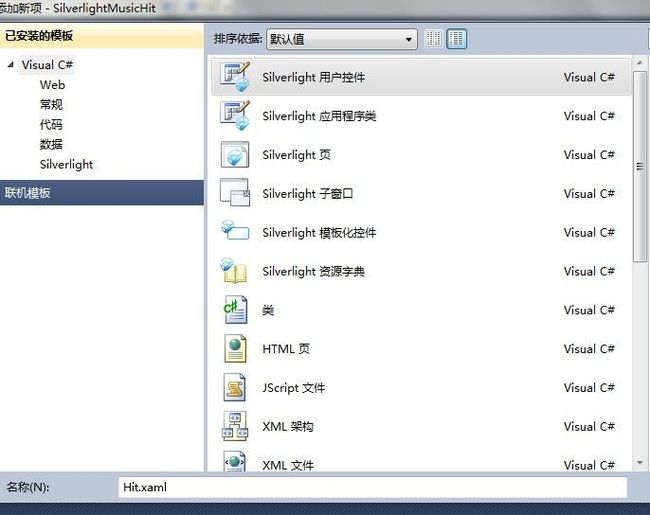The height and width of the screenshot is (515, 650).
Task: Select the JScript 文件 scroll icon
Action: click(235, 388)
